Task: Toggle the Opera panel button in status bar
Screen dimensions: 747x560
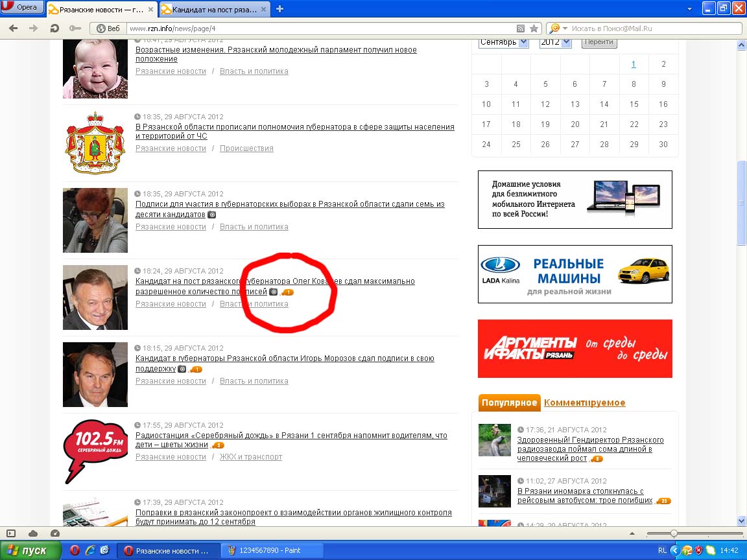Action: click(10, 533)
